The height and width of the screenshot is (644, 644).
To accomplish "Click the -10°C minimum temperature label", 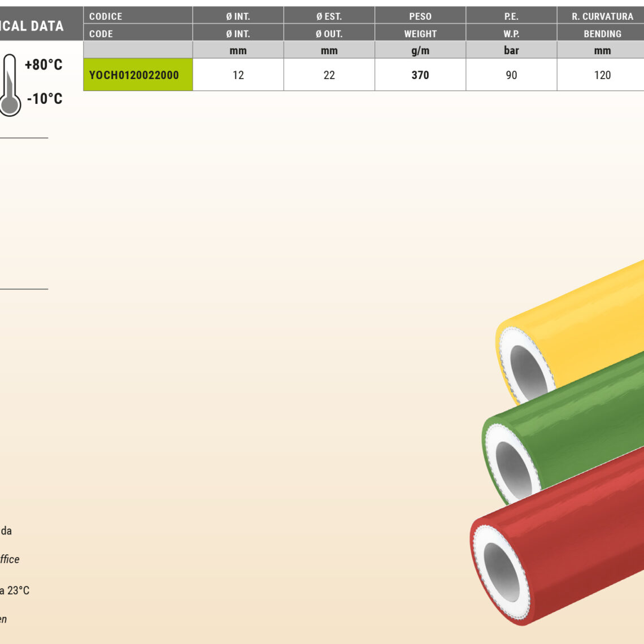I will pos(45,99).
